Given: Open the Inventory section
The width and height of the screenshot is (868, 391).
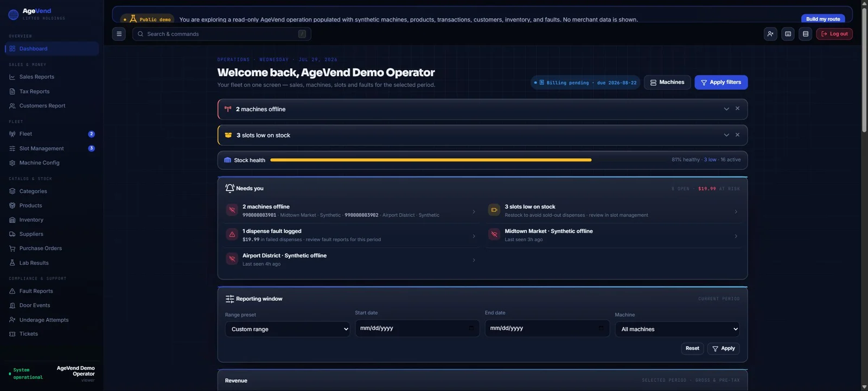Looking at the screenshot, I should 52,220.
